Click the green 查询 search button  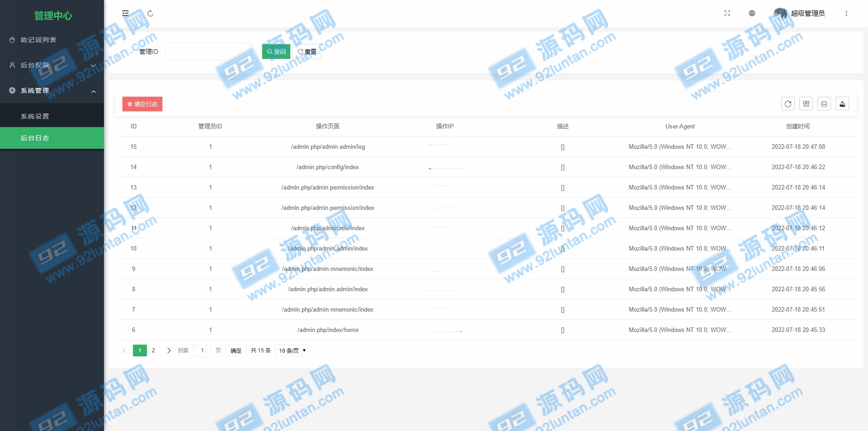pyautogui.click(x=276, y=52)
